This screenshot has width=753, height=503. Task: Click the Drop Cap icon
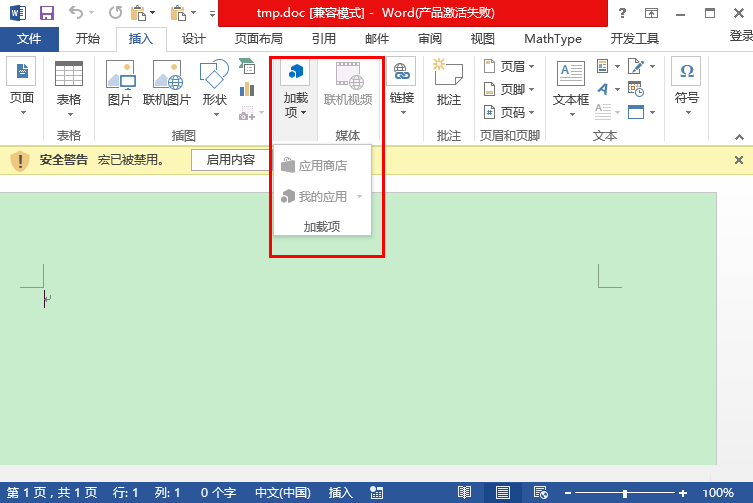point(603,112)
